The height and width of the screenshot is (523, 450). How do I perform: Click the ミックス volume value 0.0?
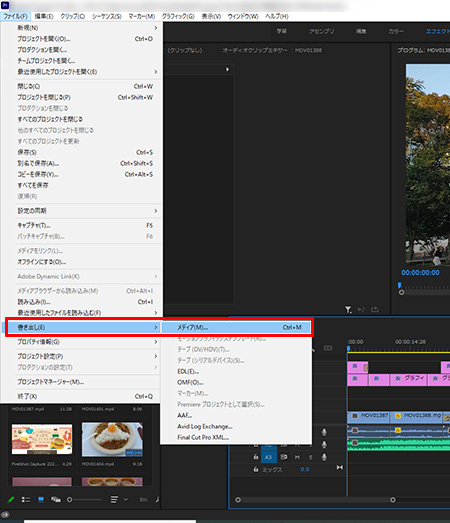[305, 469]
